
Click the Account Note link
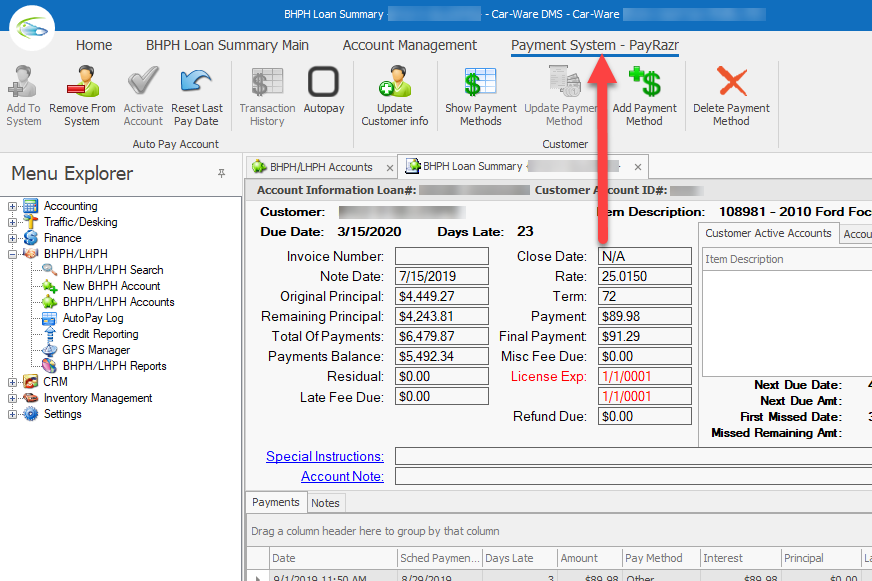(342, 476)
